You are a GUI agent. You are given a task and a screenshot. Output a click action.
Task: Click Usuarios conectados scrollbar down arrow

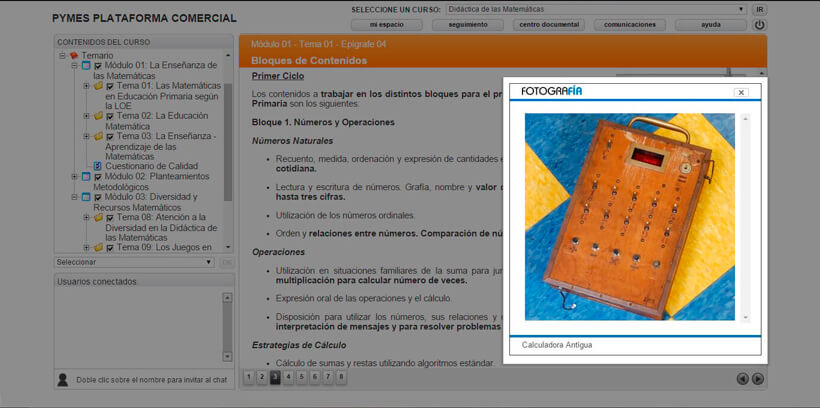pos(227,356)
